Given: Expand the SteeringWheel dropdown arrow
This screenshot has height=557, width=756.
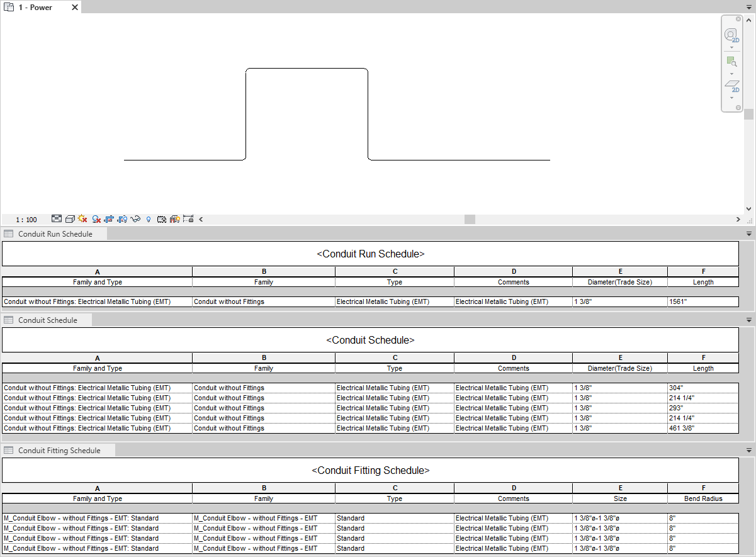Looking at the screenshot, I should (x=731, y=48).
